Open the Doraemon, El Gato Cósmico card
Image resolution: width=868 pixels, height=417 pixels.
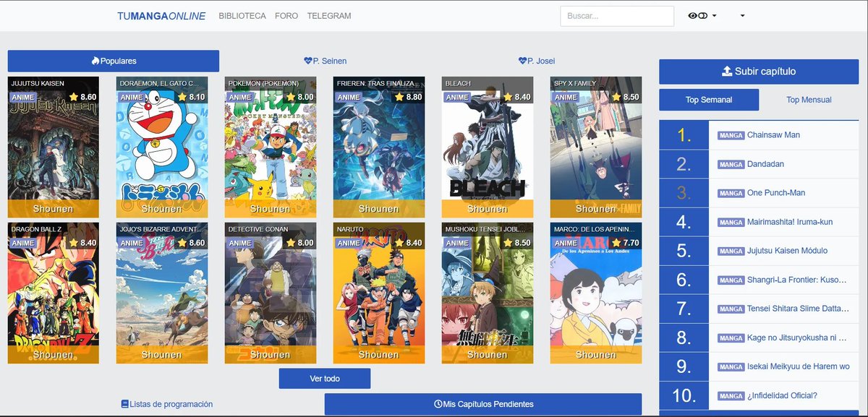pyautogui.click(x=162, y=147)
